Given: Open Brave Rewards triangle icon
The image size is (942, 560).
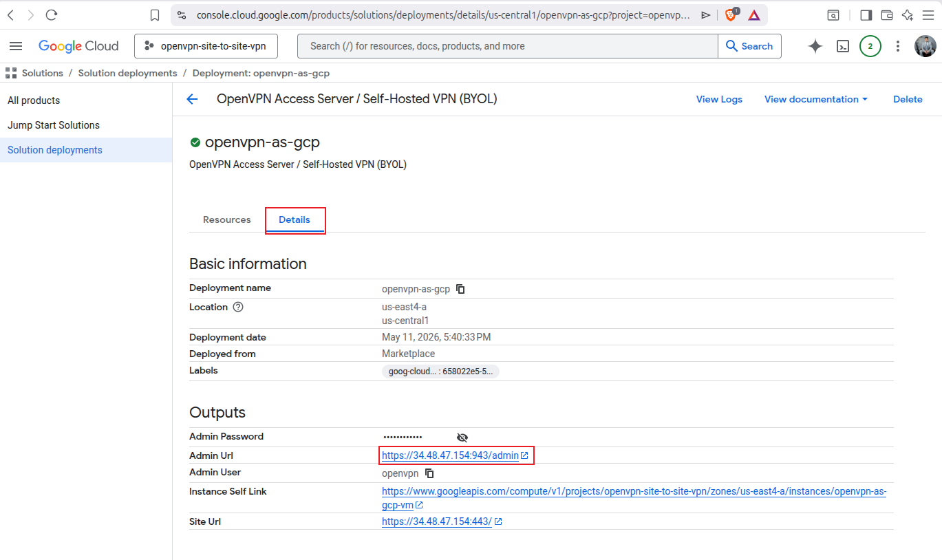Looking at the screenshot, I should tap(754, 15).
